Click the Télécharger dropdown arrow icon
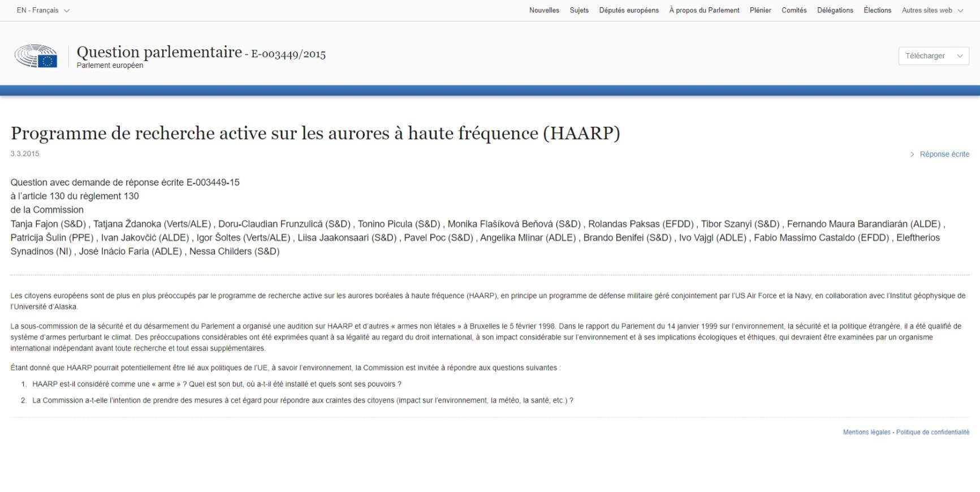Viewport: 980px width, 492px height. click(x=960, y=56)
